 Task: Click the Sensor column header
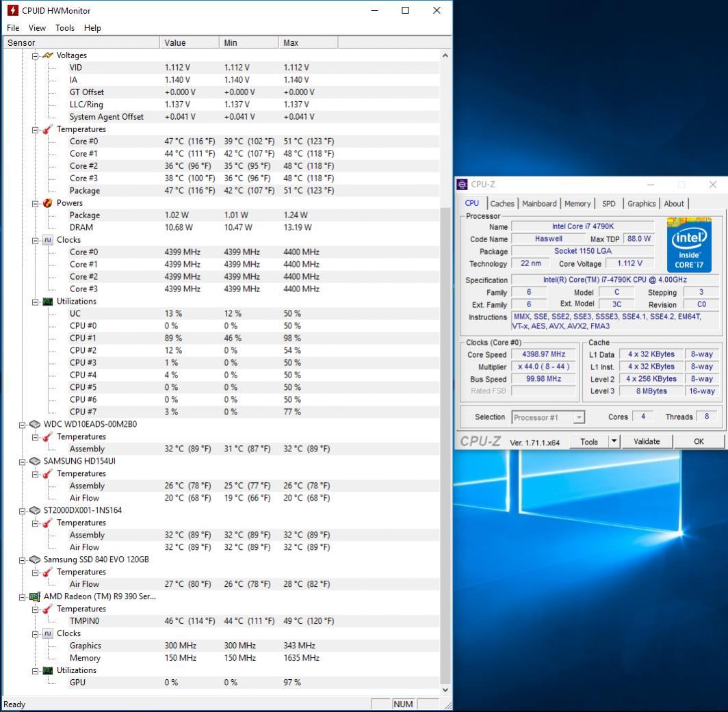point(81,42)
